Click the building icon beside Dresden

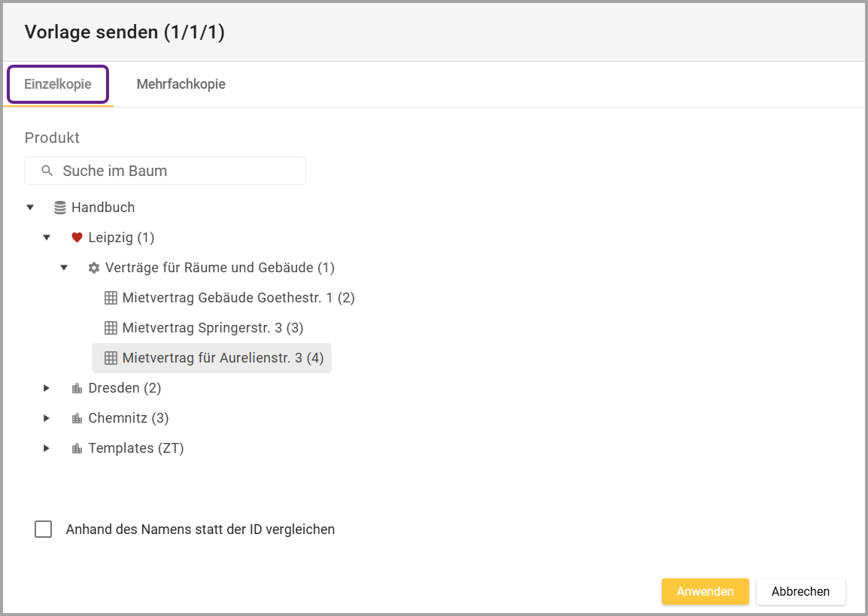tap(77, 389)
